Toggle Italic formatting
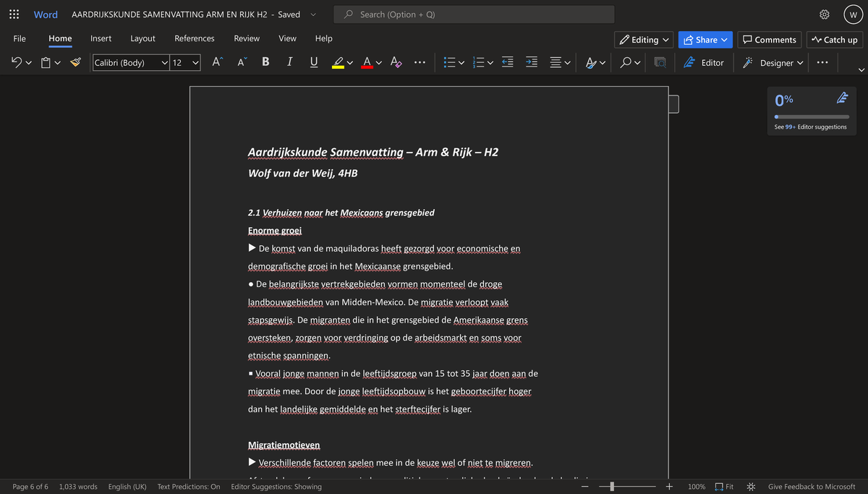The height and width of the screenshot is (494, 868). pyautogui.click(x=289, y=62)
